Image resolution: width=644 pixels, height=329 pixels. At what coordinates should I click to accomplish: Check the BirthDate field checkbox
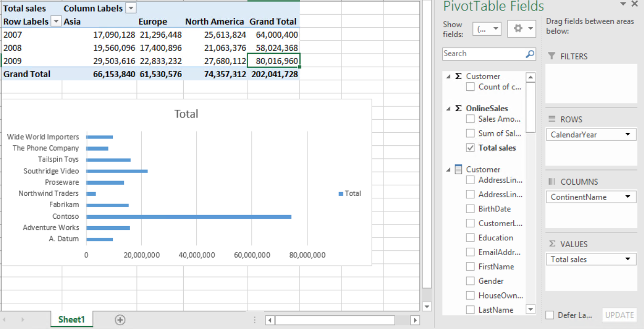(470, 209)
